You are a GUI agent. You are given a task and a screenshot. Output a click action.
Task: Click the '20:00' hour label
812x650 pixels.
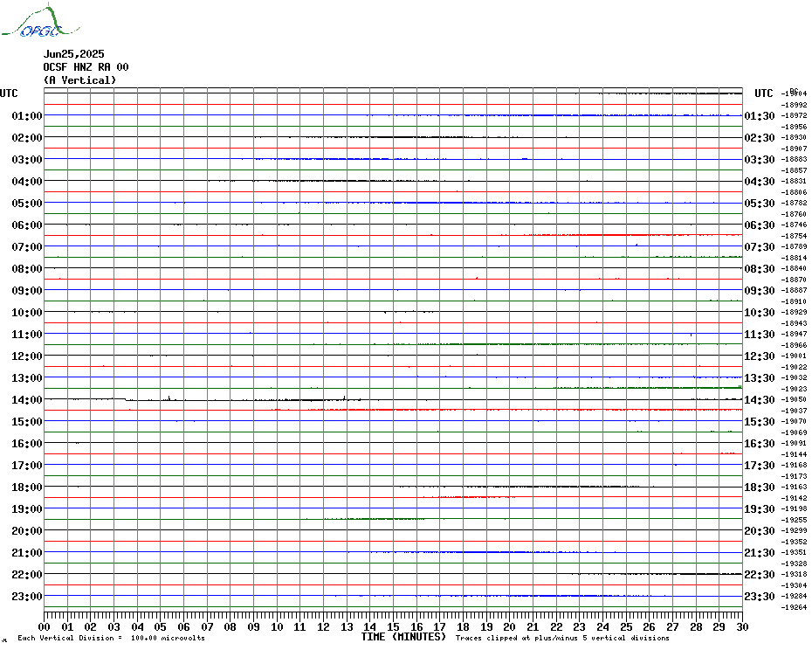coord(27,531)
